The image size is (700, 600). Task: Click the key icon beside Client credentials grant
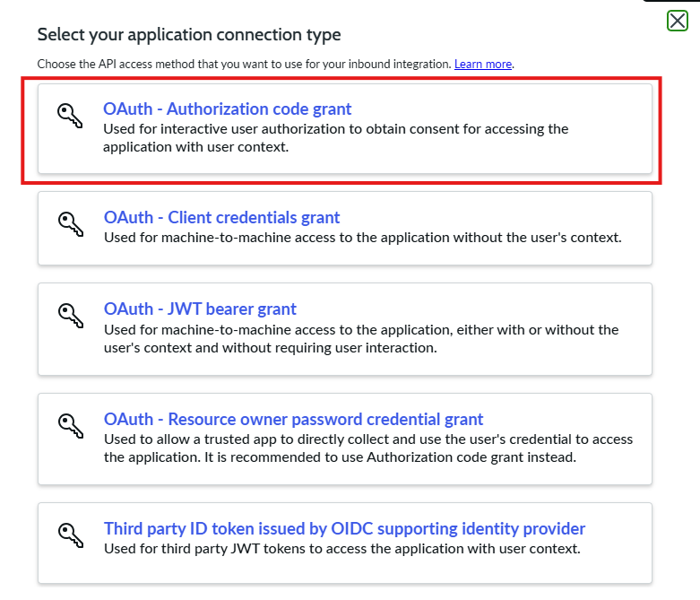[x=70, y=224]
